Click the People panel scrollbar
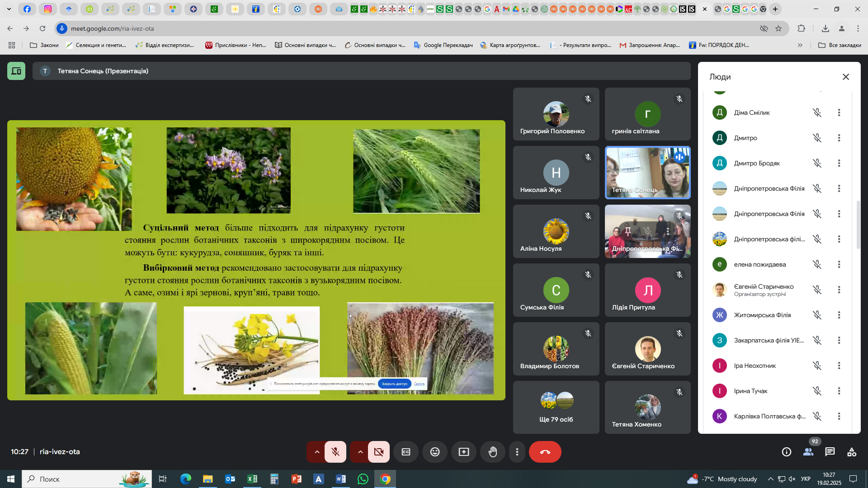Image resolution: width=868 pixels, height=488 pixels. (x=858, y=225)
